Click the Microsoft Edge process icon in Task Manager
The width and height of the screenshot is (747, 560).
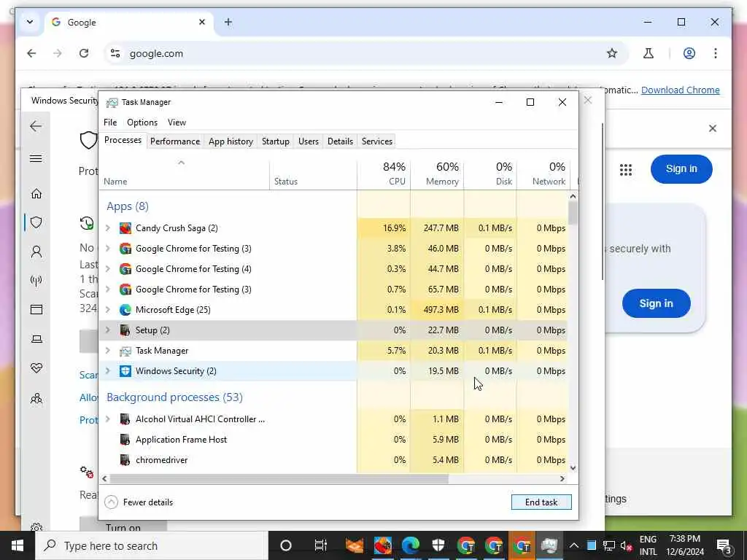(125, 309)
